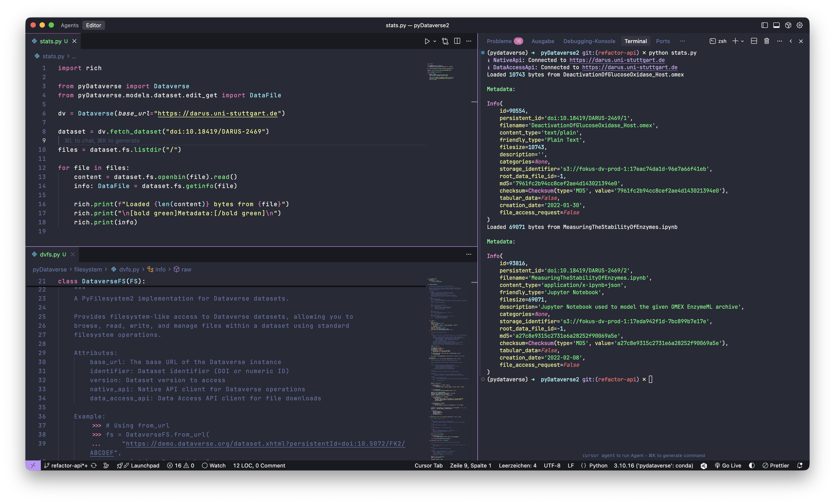835x504 pixels.
Task: Toggle the bottom panel layout
Action: coord(776,25)
